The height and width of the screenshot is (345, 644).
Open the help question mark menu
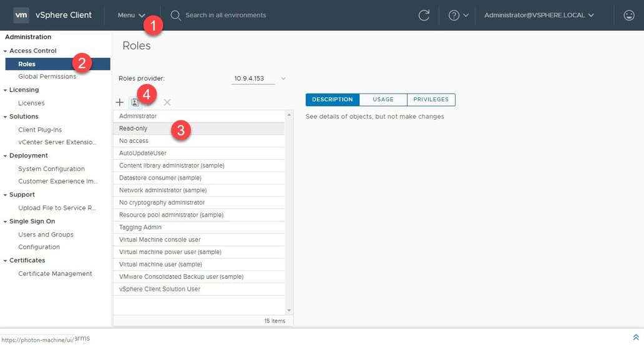457,16
